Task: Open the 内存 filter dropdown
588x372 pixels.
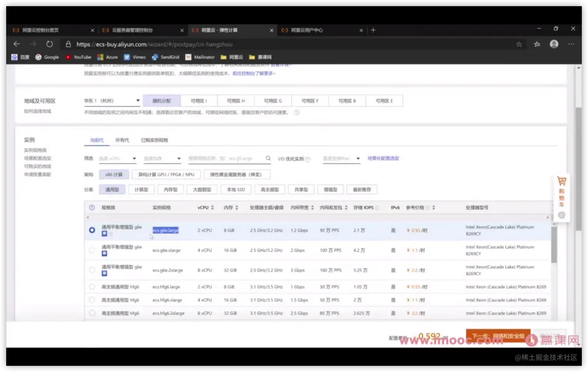Action: click(162, 159)
